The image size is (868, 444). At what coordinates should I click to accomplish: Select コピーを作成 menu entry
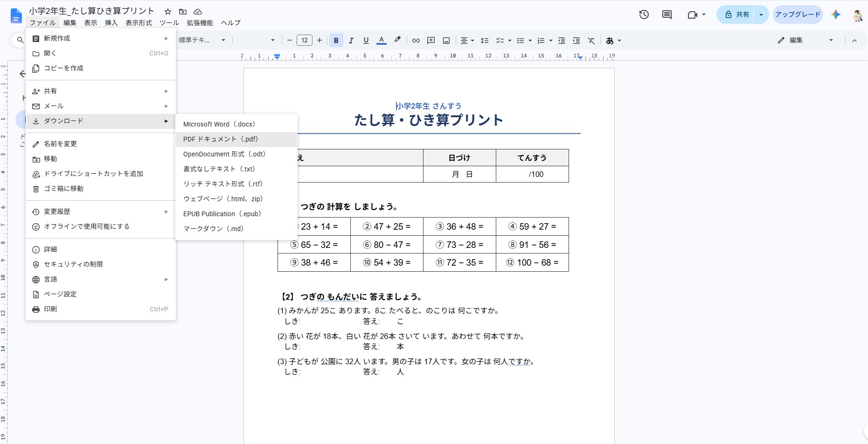pyautogui.click(x=101, y=68)
